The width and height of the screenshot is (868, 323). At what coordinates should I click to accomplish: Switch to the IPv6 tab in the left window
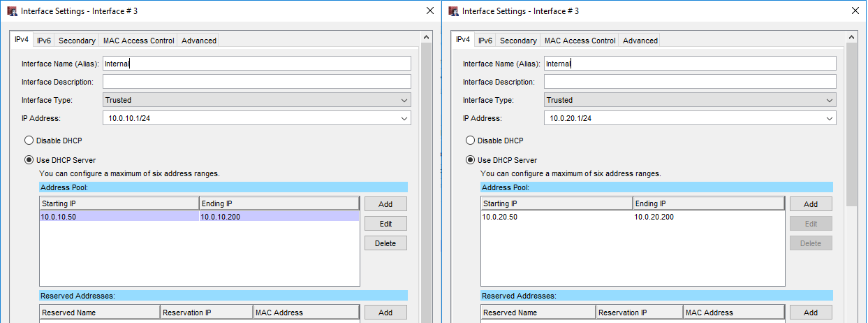(x=44, y=41)
